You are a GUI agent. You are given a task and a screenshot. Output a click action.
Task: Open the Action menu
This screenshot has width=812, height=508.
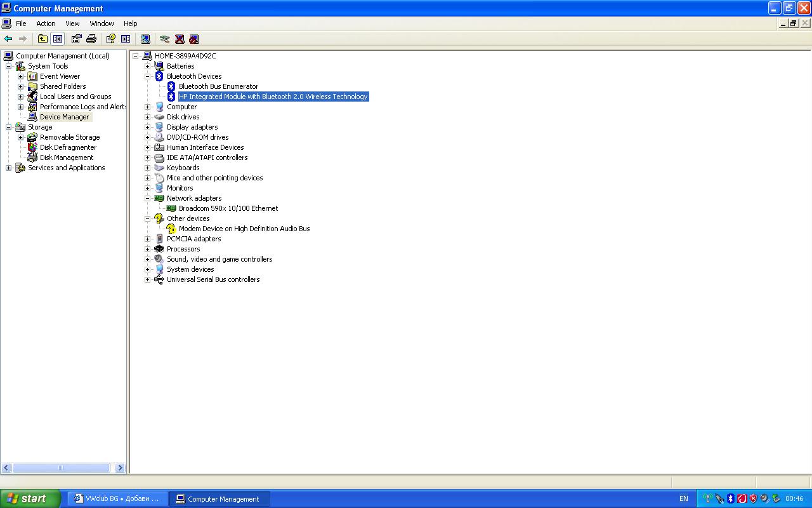[46, 23]
